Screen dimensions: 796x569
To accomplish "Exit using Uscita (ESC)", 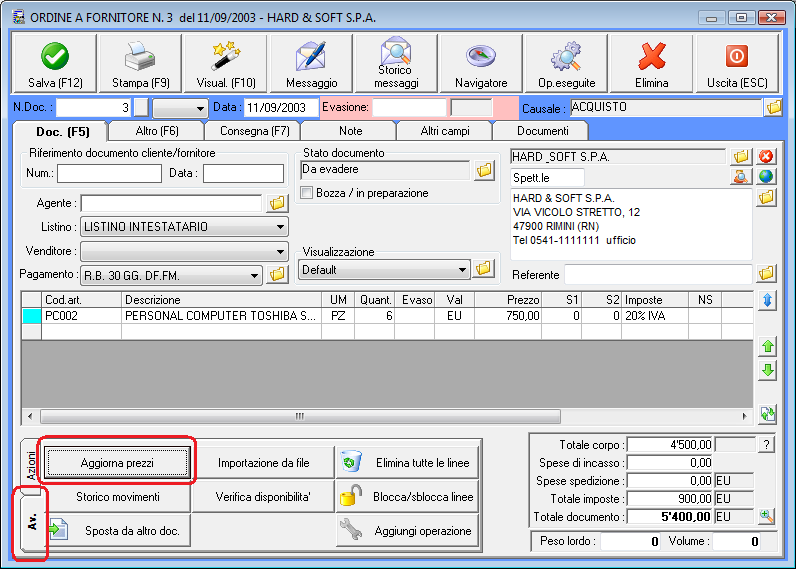I will (737, 64).
